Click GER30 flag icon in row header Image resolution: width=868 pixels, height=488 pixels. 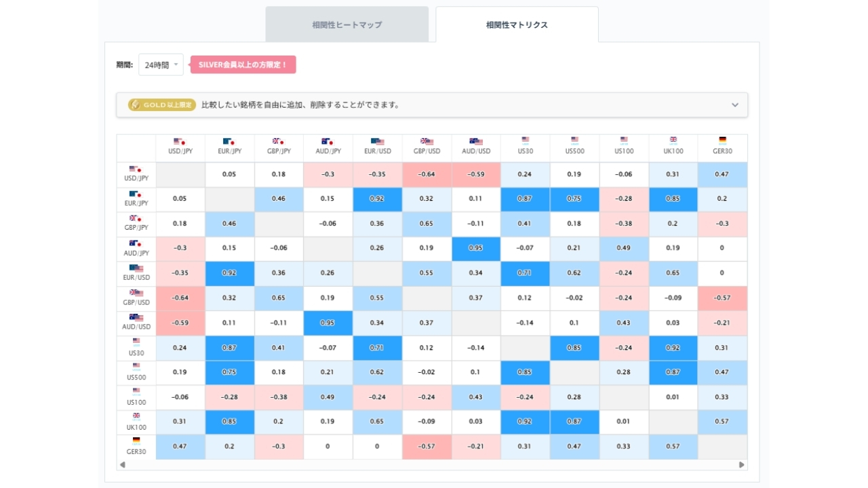pyautogui.click(x=136, y=441)
